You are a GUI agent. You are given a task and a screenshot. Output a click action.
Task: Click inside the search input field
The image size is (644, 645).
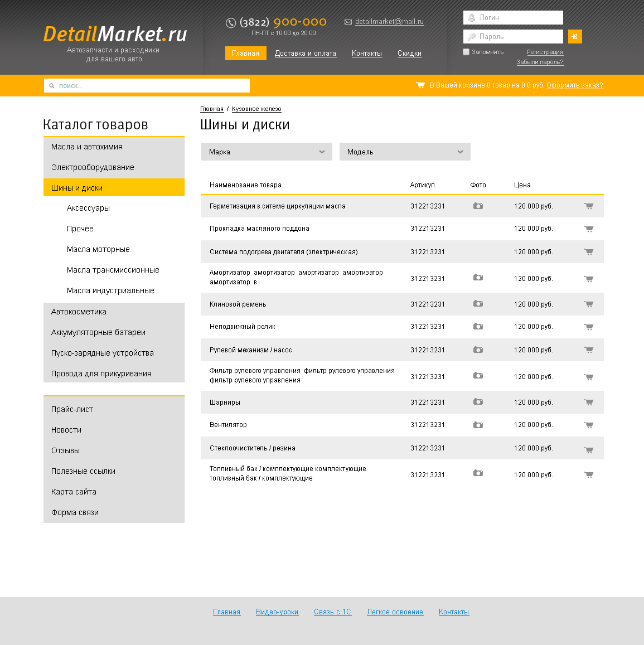147,85
